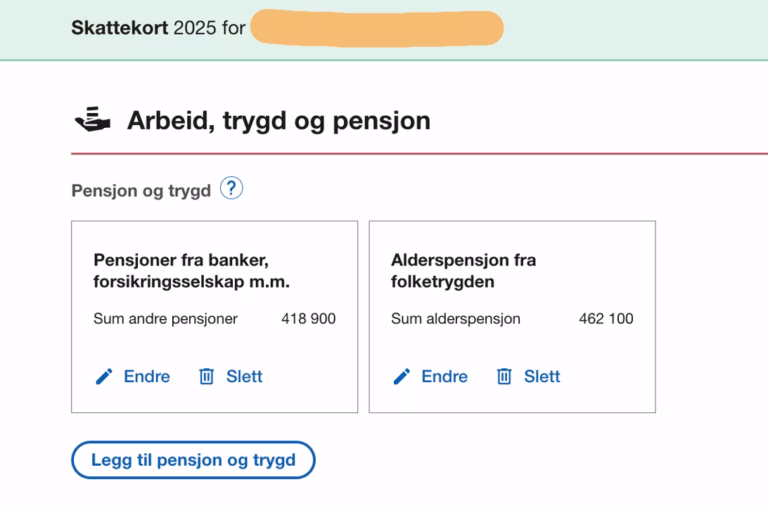
Task: Click the Alderspensjon fra folketrygden card title
Action: 463,271
